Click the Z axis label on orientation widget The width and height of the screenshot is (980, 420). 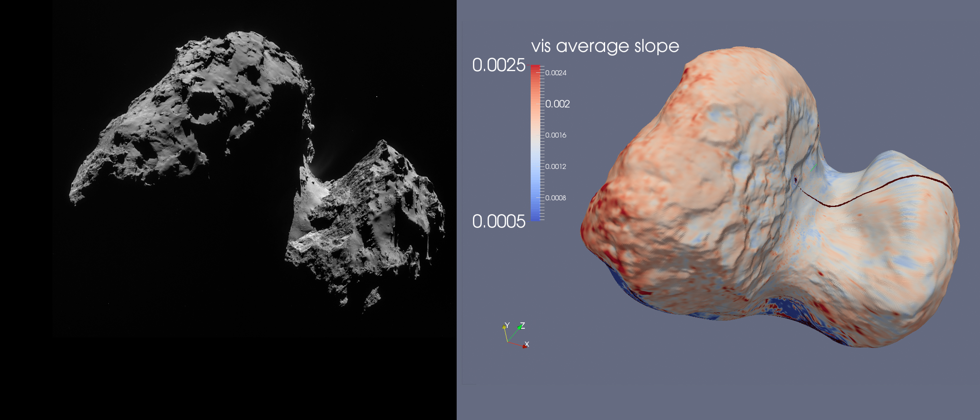[523, 326]
